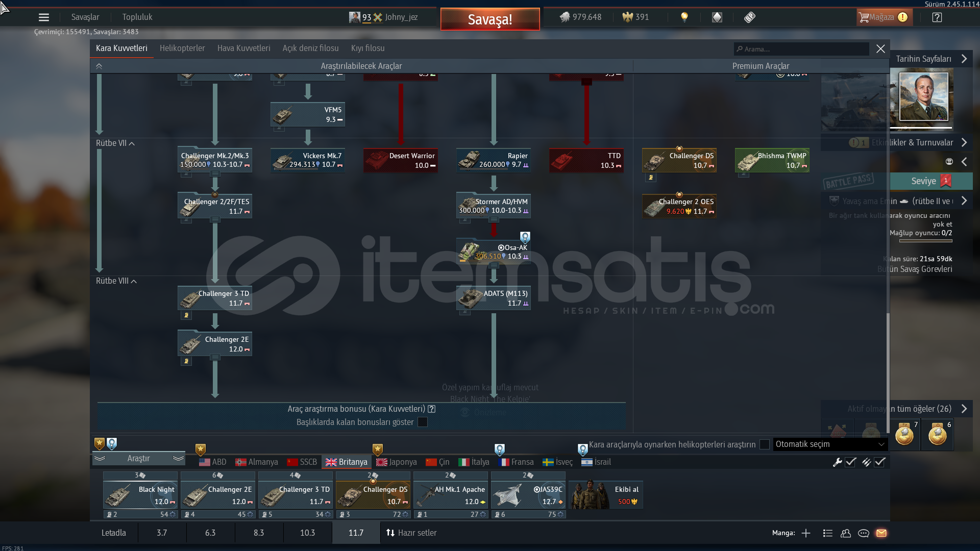Close the research tree window
The image size is (980, 551).
pos(880,49)
